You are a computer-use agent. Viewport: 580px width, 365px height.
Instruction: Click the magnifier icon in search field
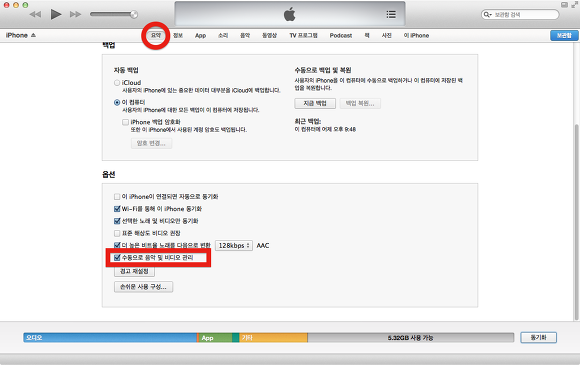click(488, 14)
